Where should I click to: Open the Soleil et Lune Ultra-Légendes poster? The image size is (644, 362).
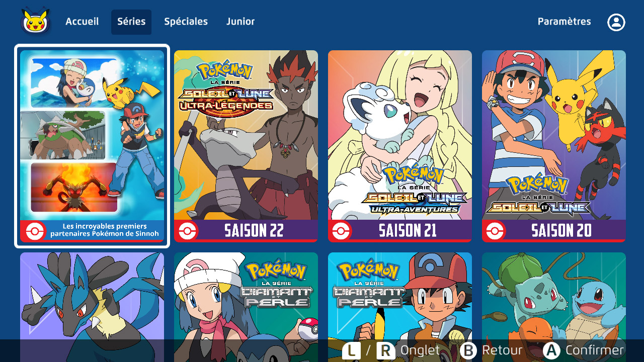246,136
